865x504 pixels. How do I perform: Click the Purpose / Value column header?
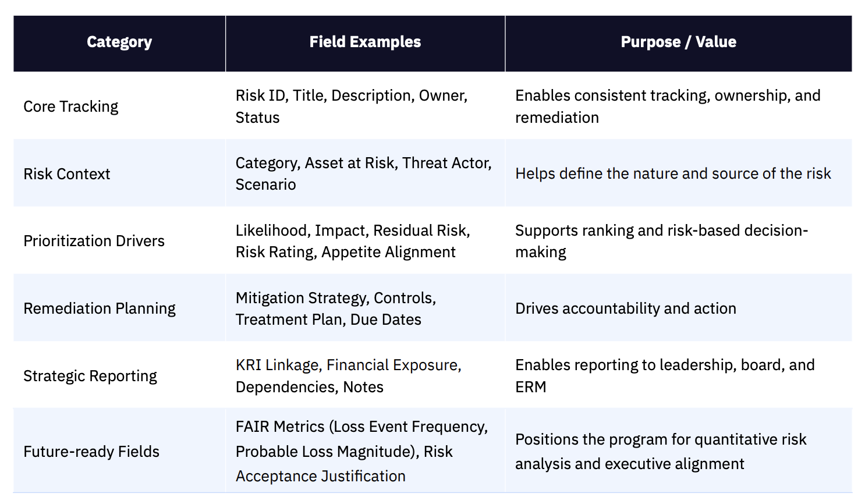(x=678, y=42)
